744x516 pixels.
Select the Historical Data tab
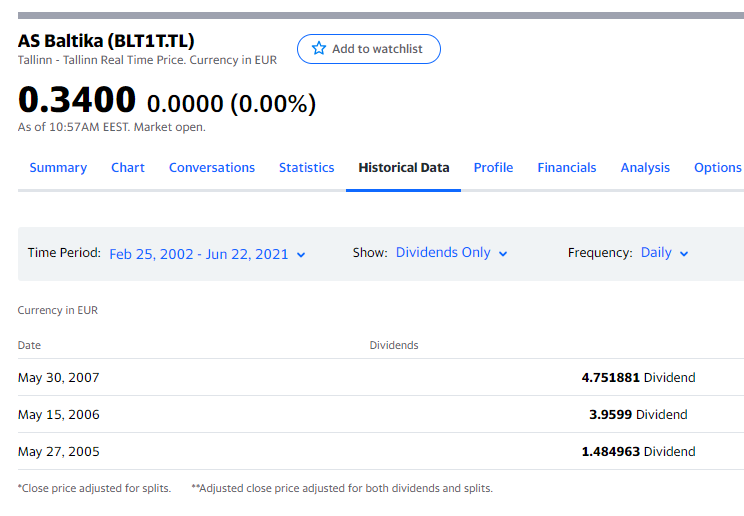click(404, 168)
